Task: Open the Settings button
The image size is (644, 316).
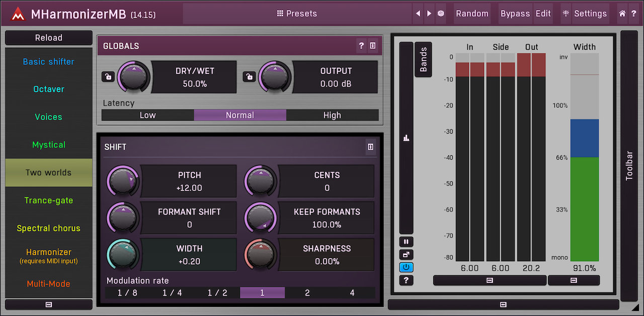Action: [x=584, y=14]
